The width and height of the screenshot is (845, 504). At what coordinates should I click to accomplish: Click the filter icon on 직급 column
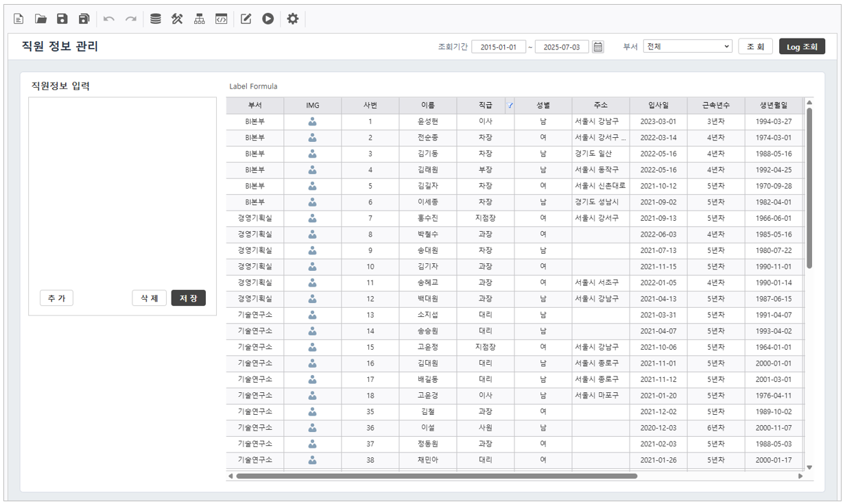[x=510, y=106]
